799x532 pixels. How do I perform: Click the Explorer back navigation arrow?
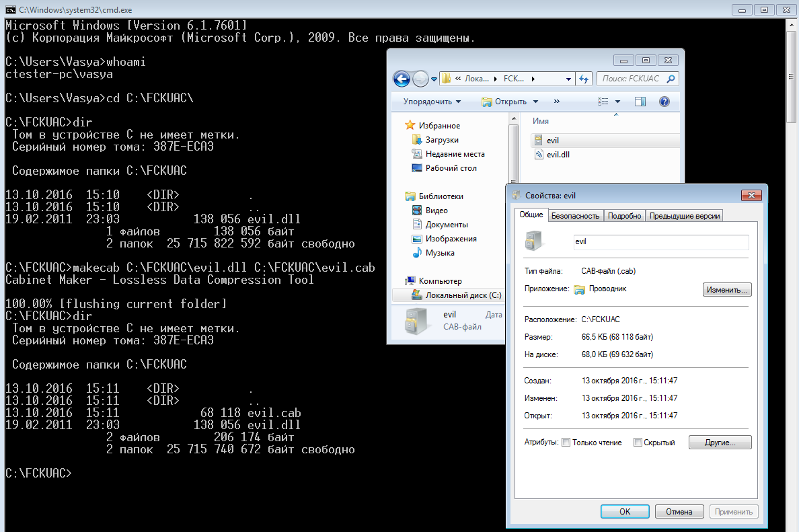(x=402, y=79)
